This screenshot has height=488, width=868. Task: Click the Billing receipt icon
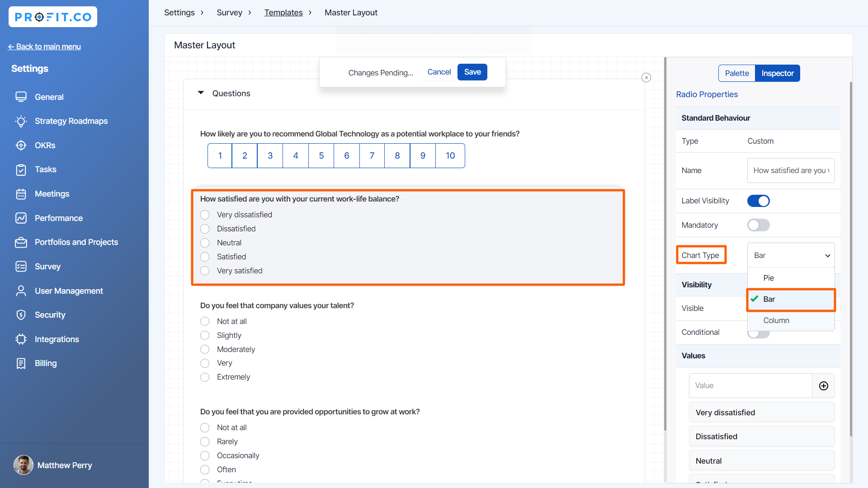click(21, 363)
